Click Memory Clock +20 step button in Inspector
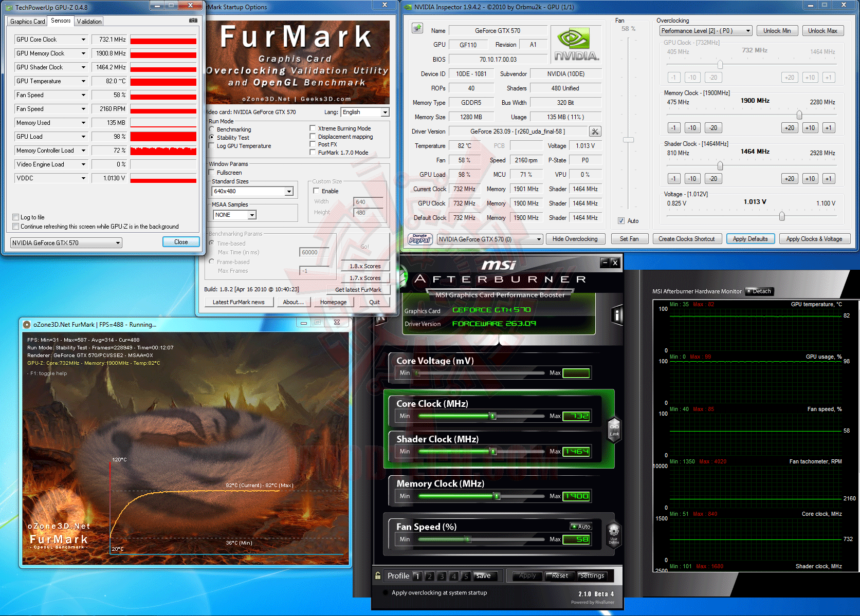Viewport: 860px width, 616px height. click(790, 128)
